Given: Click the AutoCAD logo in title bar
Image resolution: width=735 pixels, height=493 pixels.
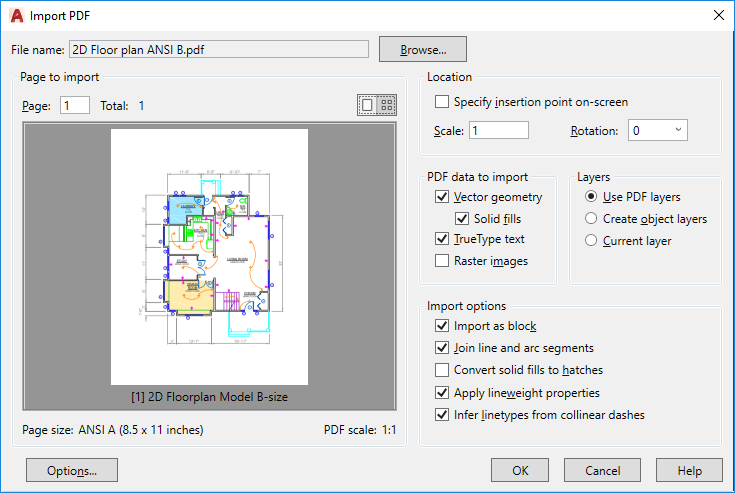Looking at the screenshot, I should [17, 15].
